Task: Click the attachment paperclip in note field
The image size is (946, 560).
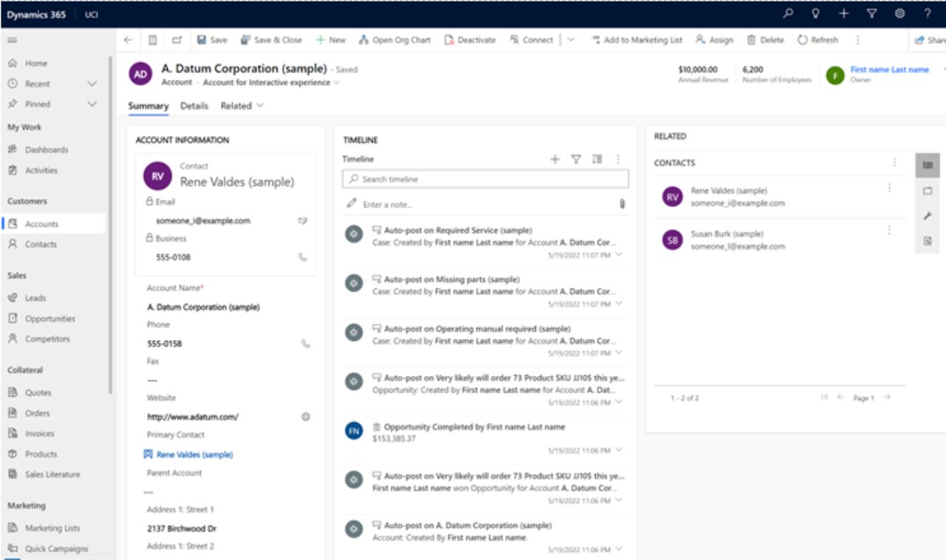Action: (x=622, y=204)
